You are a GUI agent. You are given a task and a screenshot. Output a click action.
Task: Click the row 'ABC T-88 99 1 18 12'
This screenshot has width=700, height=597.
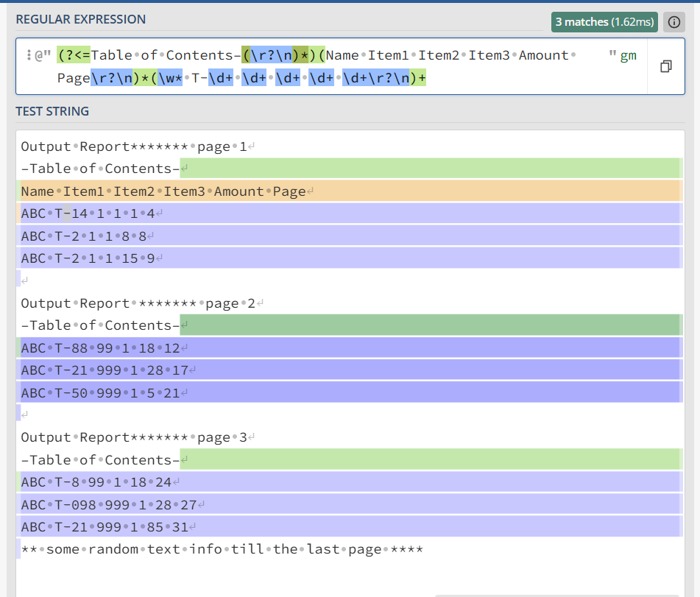pyautogui.click(x=100, y=348)
